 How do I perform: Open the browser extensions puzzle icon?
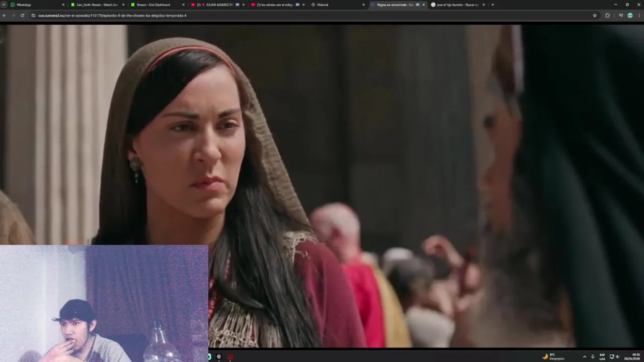click(607, 16)
